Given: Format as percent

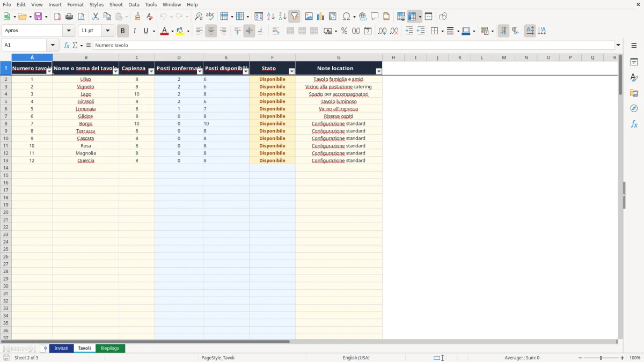Looking at the screenshot, I should 345,31.
